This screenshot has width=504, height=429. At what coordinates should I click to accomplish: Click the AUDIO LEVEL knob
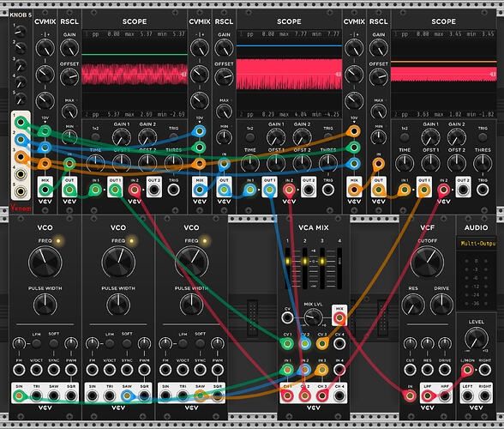[476, 338]
